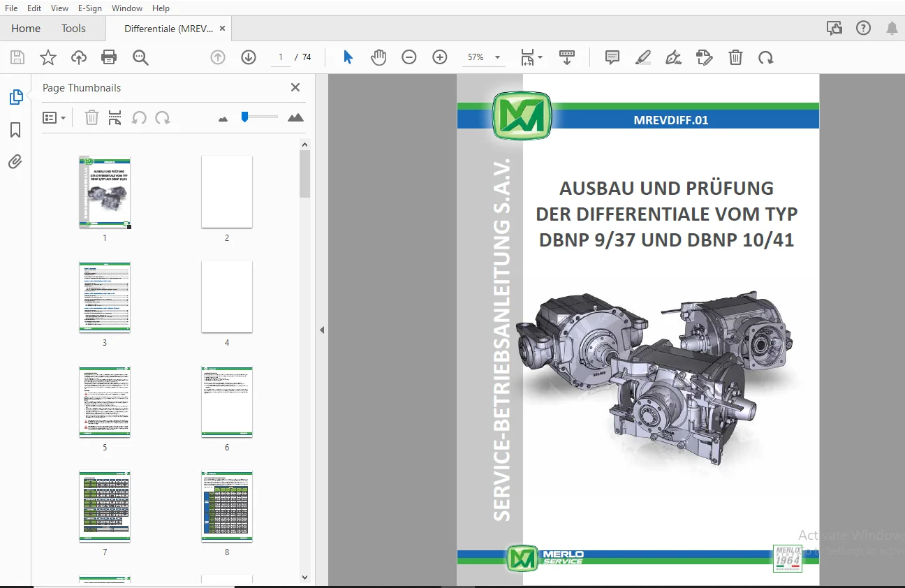The image size is (905, 588).
Task: Select page 3 thumbnail
Action: click(x=105, y=297)
